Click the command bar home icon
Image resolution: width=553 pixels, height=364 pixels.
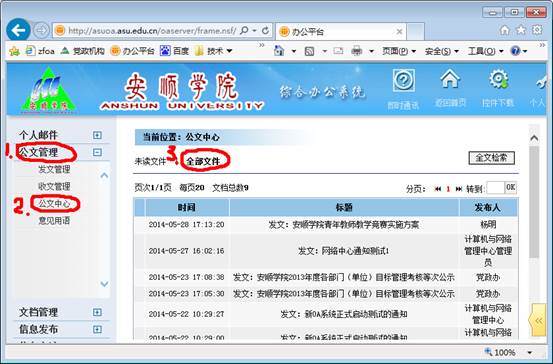279,51
